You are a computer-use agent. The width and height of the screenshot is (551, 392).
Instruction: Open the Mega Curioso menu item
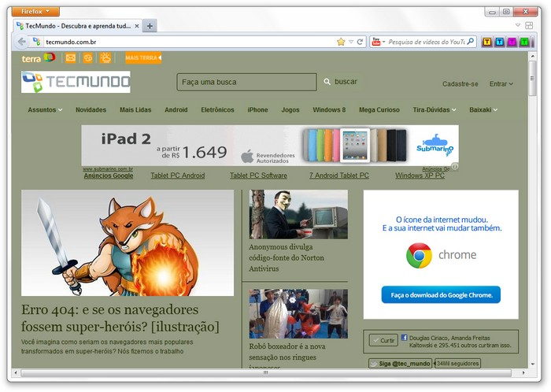[x=379, y=110]
